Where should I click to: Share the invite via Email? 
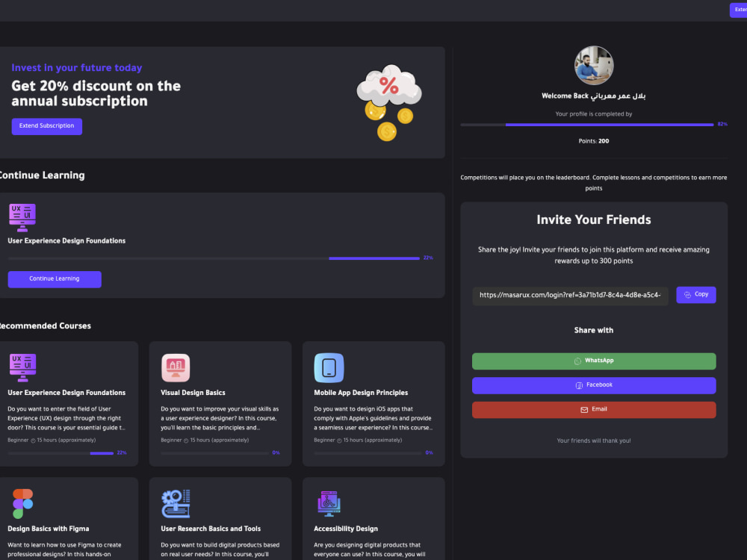tap(594, 409)
